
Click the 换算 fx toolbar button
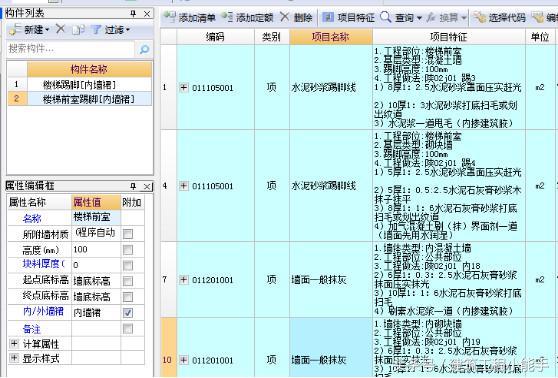[442, 17]
